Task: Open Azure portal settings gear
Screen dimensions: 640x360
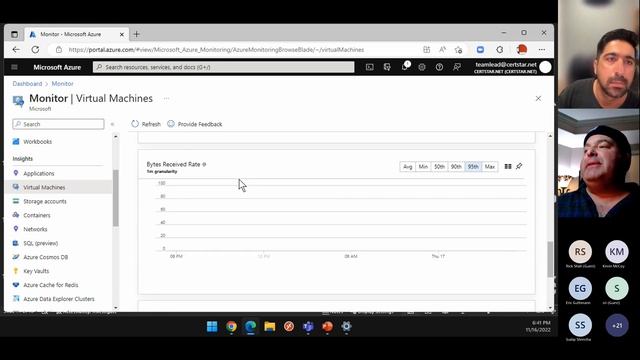Action: (422, 67)
